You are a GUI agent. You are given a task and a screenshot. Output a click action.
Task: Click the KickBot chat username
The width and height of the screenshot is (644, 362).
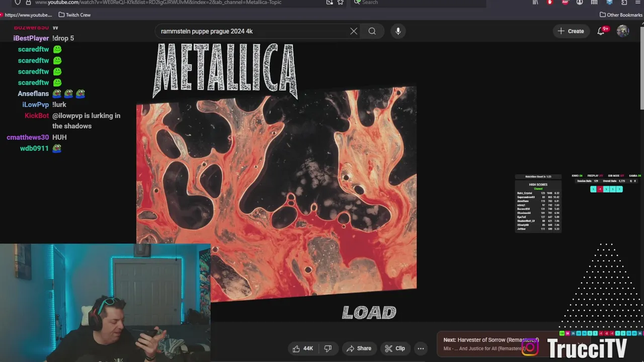point(37,116)
